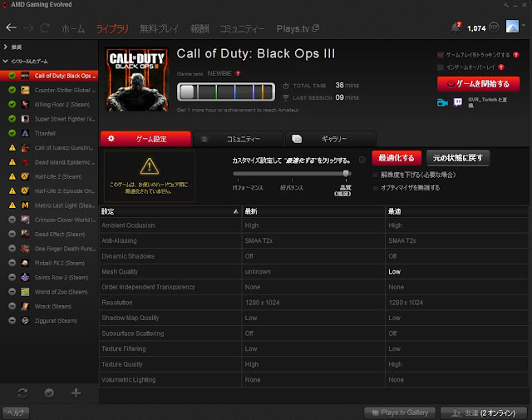The width and height of the screenshot is (532, 420).
Task: Open friends list, 2 online
Action: pyautogui.click(x=484, y=413)
